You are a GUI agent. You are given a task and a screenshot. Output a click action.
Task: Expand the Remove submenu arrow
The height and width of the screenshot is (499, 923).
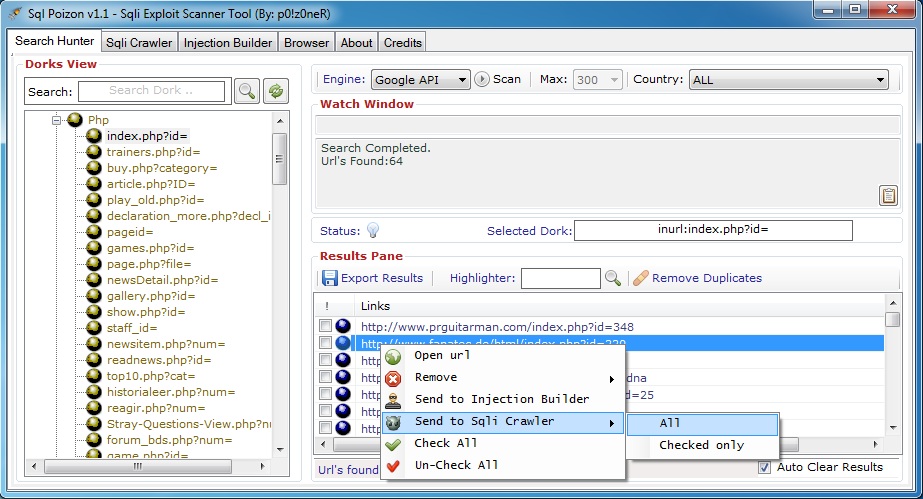(x=612, y=379)
